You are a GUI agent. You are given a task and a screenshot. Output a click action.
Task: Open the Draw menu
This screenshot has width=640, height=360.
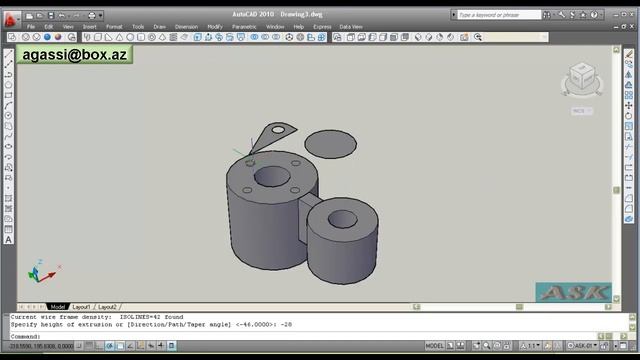click(160, 27)
